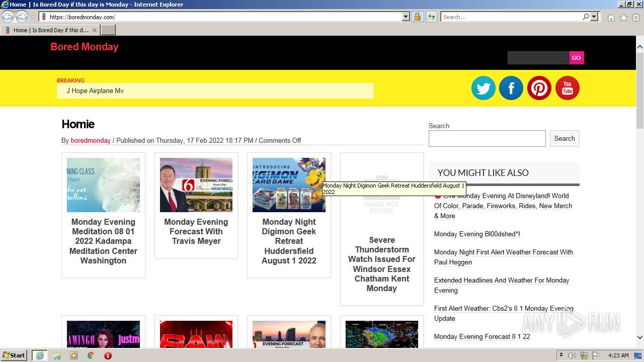
Task: Open the network tray icon
Action: [x=584, y=355]
